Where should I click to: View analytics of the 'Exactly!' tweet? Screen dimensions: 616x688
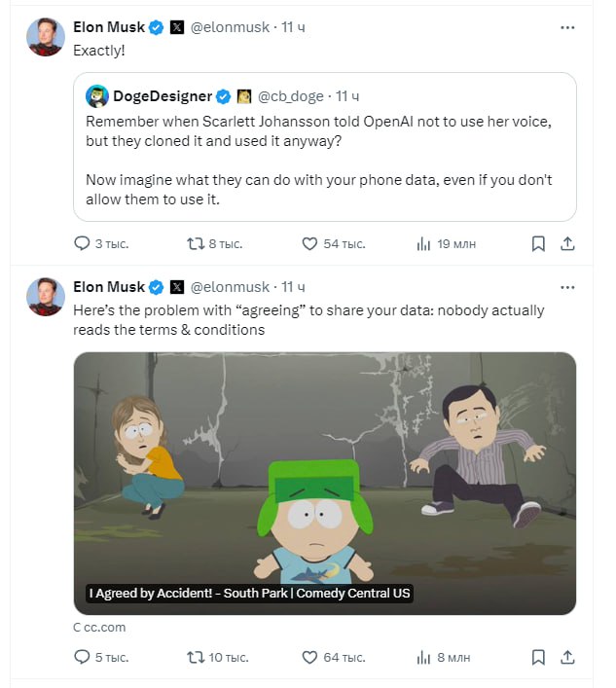(x=423, y=243)
